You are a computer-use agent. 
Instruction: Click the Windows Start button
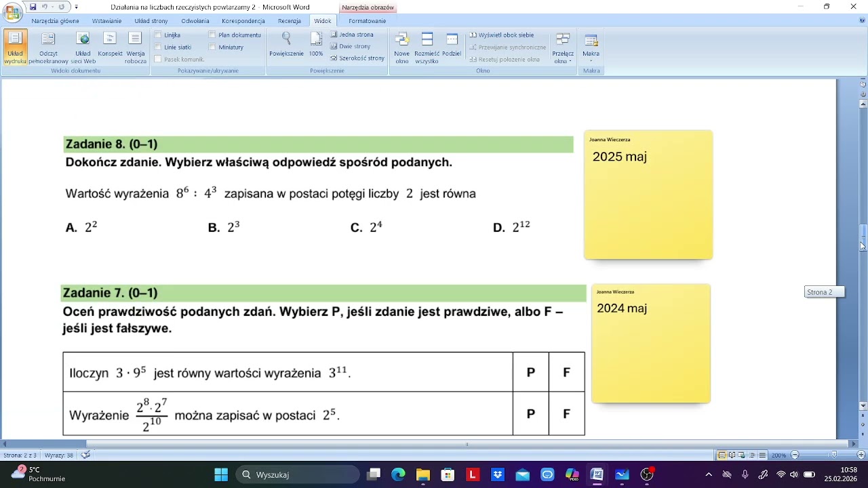coord(221,474)
